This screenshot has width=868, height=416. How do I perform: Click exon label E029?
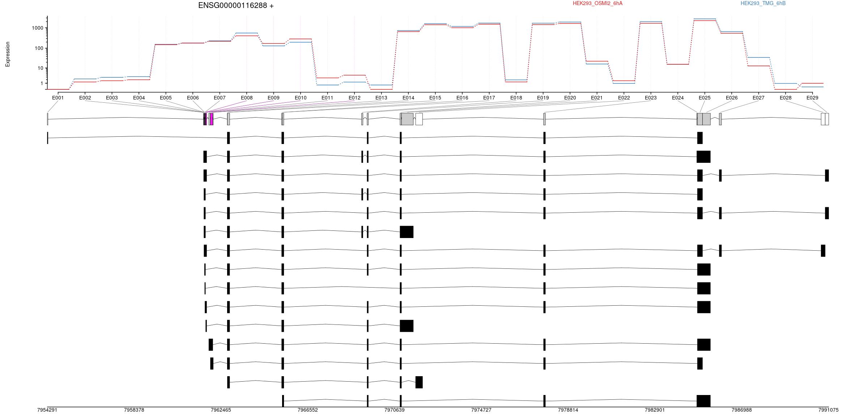812,98
